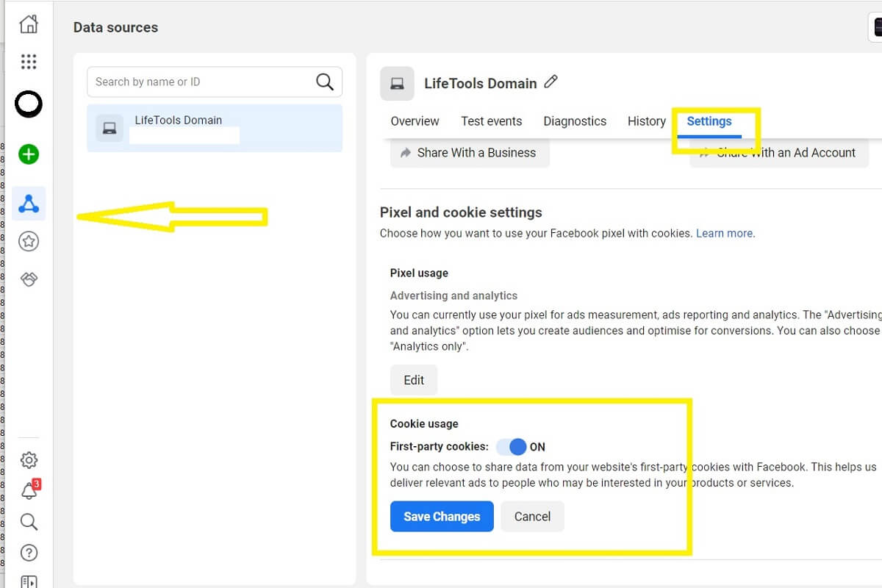The width and height of the screenshot is (882, 588).
Task: Click the sidebar search magnifier icon
Action: click(x=29, y=522)
